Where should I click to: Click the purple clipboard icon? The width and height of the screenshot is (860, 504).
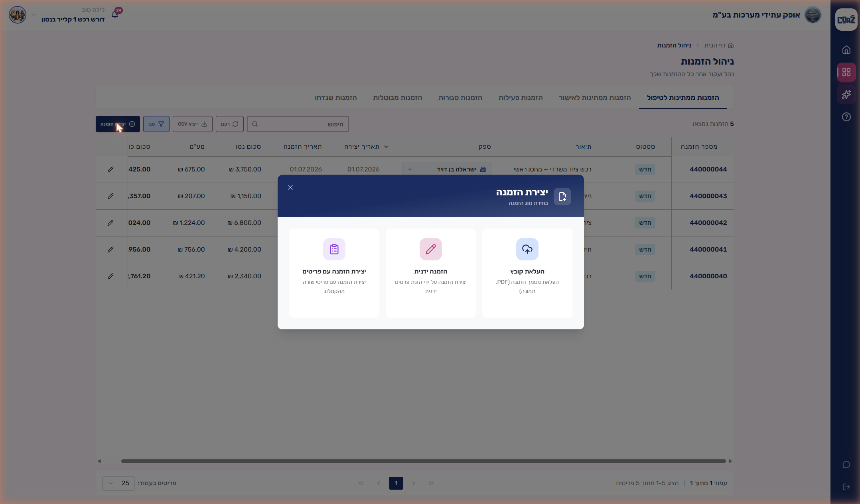click(x=334, y=249)
